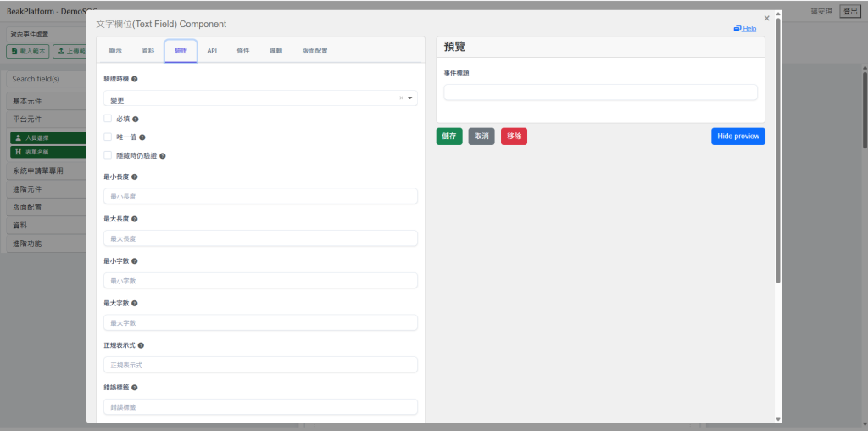Expand the 資料 sidebar group

click(47, 226)
